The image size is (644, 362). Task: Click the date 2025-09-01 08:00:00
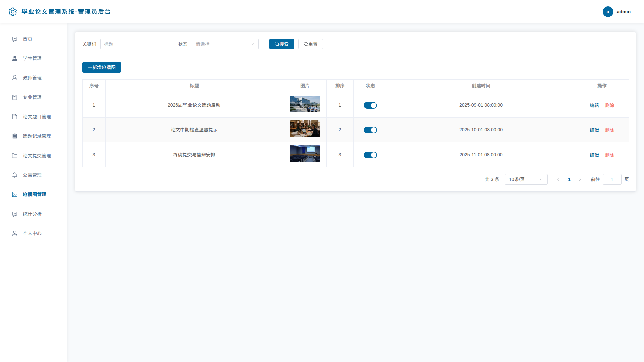tap(481, 105)
